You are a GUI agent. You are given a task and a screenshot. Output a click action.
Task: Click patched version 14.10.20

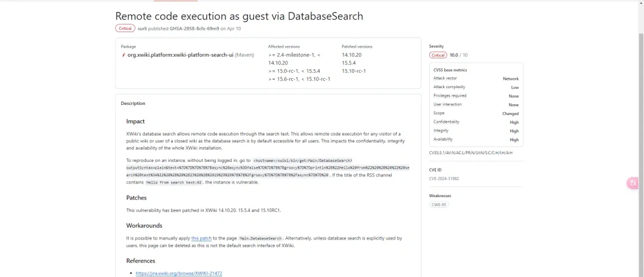pos(352,55)
